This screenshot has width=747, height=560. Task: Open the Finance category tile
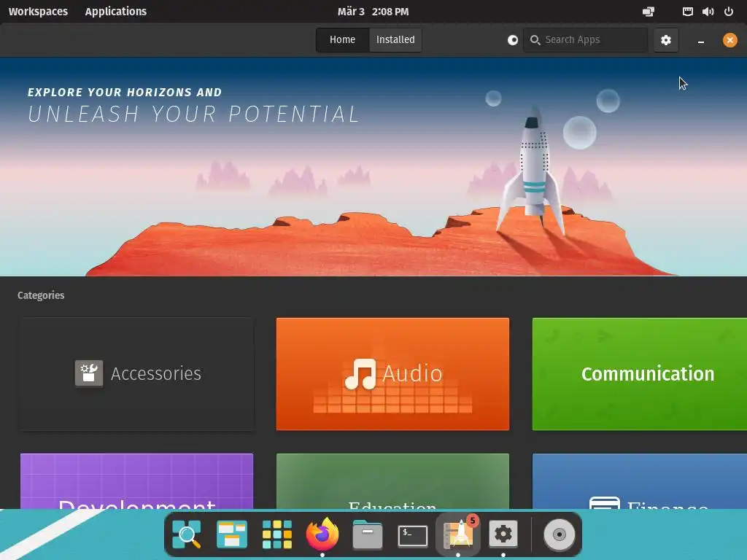pos(639,481)
